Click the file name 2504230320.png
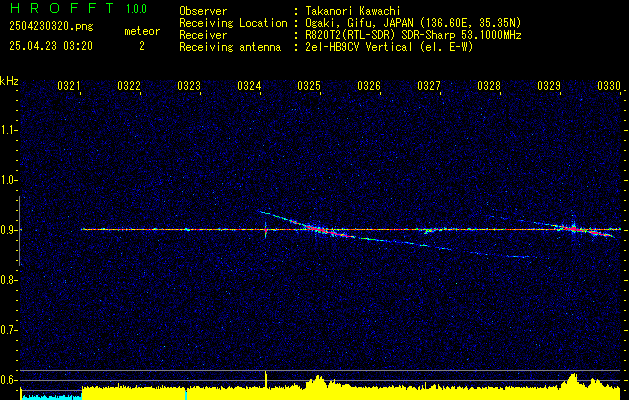629x400 pixels. click(51, 27)
